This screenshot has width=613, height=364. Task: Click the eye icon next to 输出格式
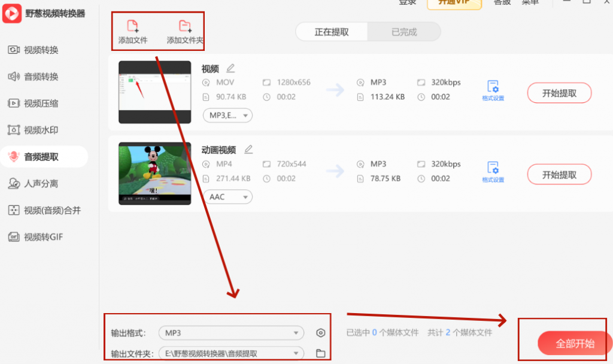(x=321, y=332)
